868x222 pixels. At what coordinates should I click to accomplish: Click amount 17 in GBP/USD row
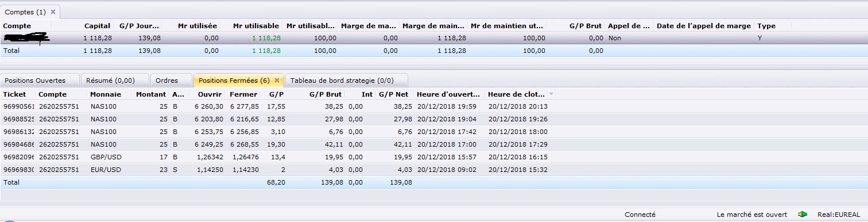click(x=164, y=157)
